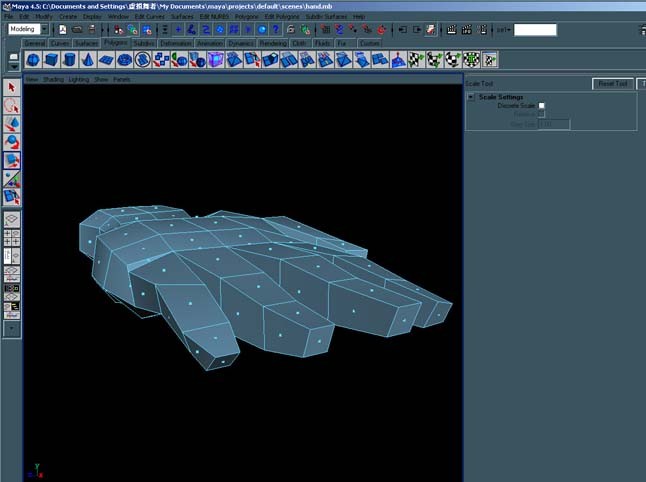Choose the Lasso selection tool
This screenshot has height=482, width=646.
click(x=12, y=106)
